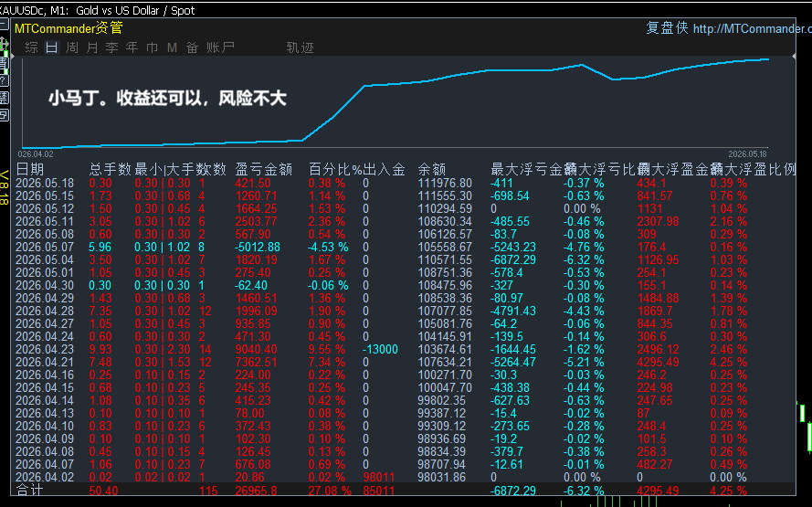
Task: Click the 2026.04.02 date cell
Action: pos(45,477)
